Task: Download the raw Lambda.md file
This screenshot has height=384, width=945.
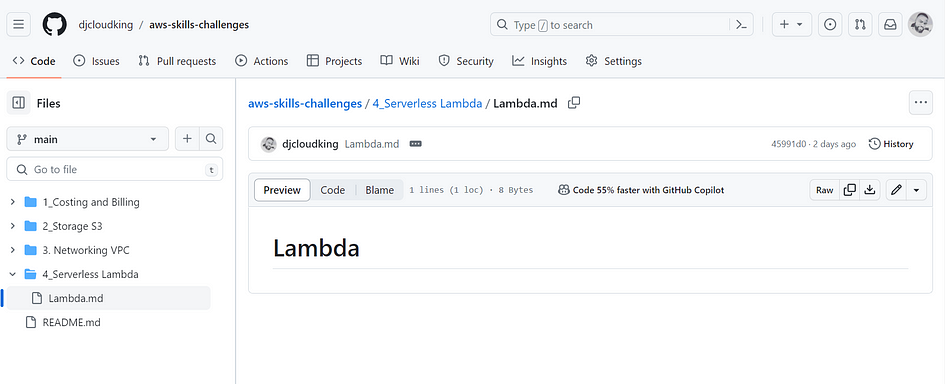Action: tap(870, 190)
